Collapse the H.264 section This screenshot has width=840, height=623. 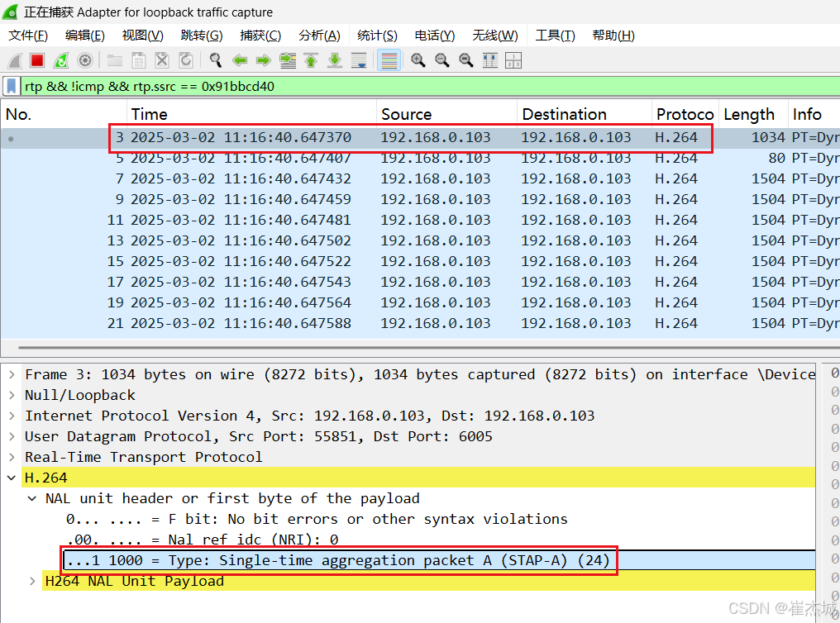pyautogui.click(x=12, y=478)
